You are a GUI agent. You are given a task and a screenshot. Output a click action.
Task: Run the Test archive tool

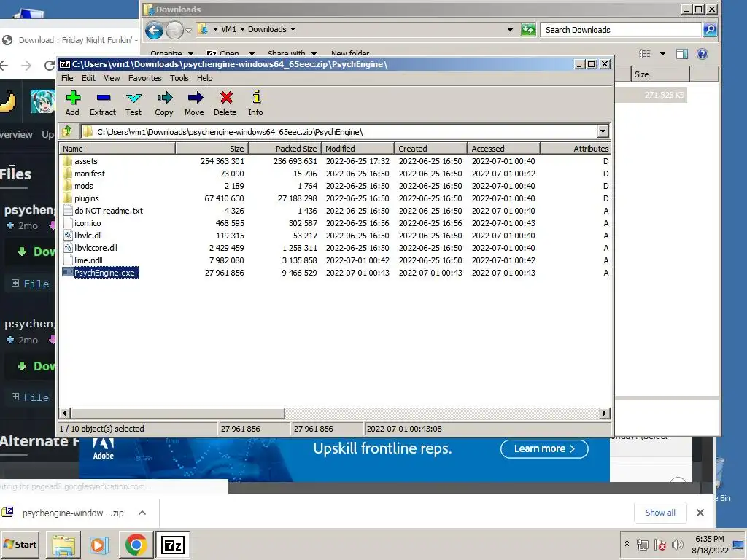133,104
